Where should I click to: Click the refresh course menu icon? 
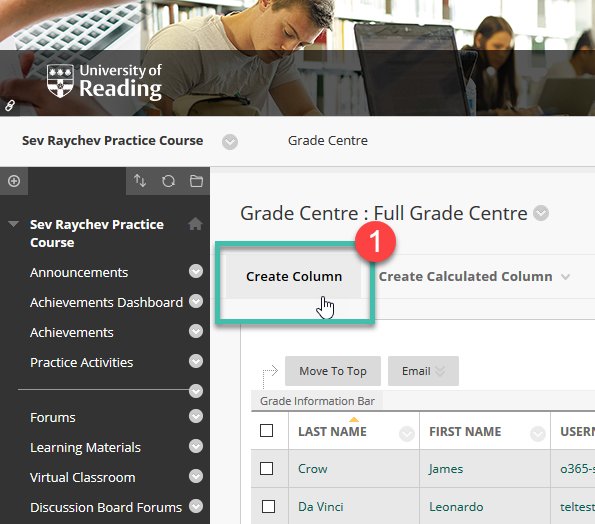pos(168,181)
